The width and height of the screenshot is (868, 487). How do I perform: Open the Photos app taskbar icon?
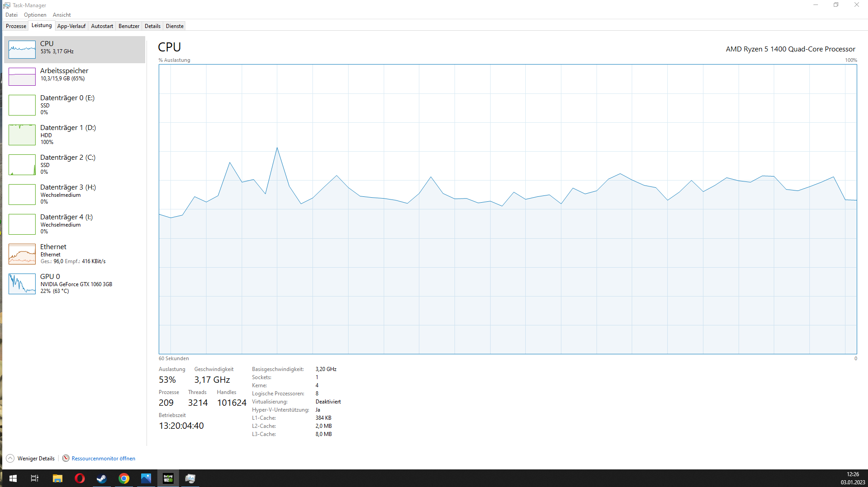[146, 478]
